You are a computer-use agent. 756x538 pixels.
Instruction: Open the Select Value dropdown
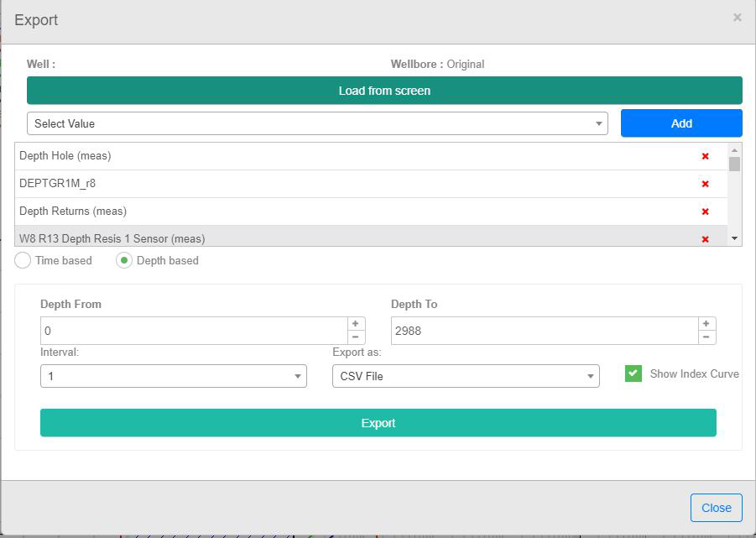click(x=317, y=123)
